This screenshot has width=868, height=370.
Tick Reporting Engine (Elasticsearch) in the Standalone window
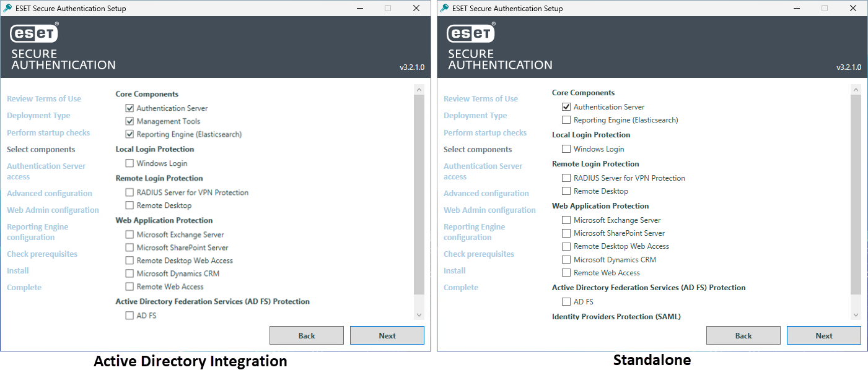[566, 120]
